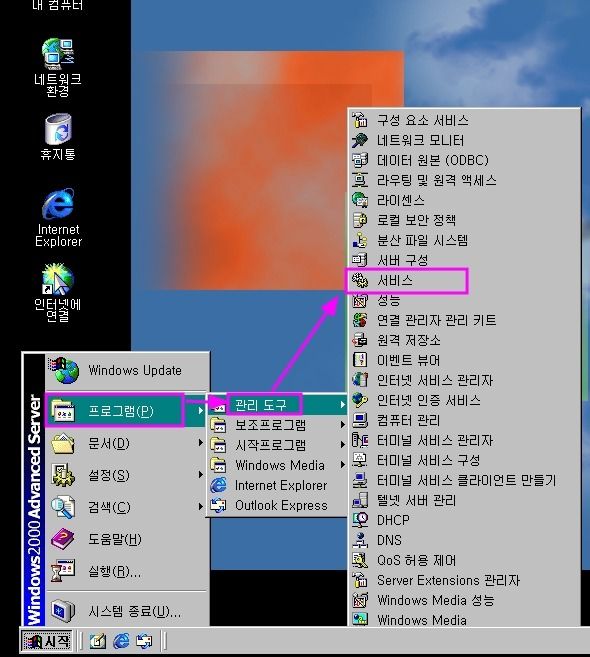Select 문서(D) in the Start menu
590x657 pixels.
(x=127, y=443)
